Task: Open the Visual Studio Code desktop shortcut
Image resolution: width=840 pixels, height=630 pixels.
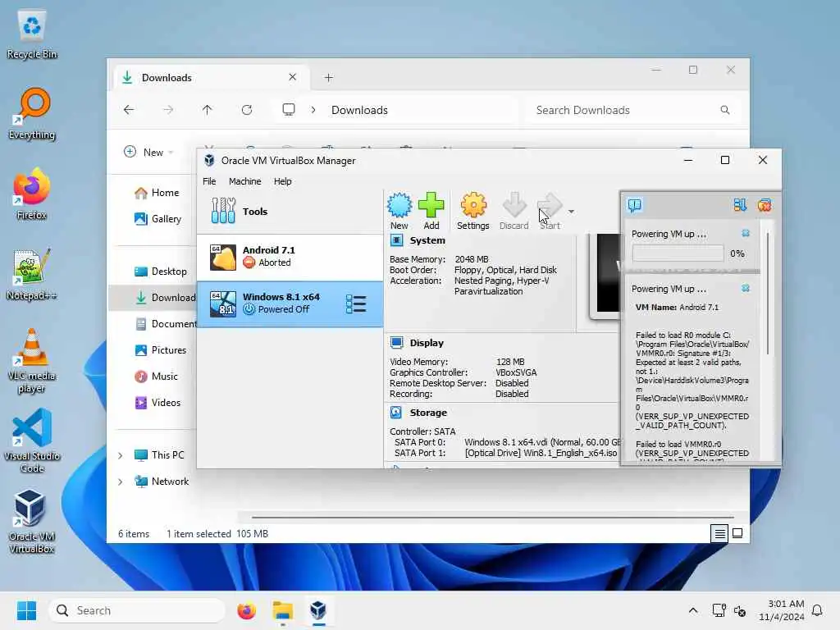Action: coord(32,441)
